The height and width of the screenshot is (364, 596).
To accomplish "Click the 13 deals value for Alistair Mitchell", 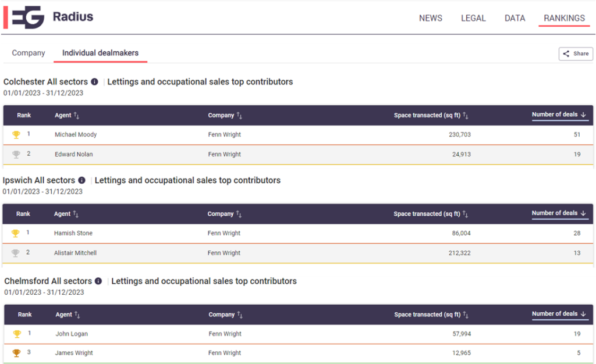I will (577, 253).
